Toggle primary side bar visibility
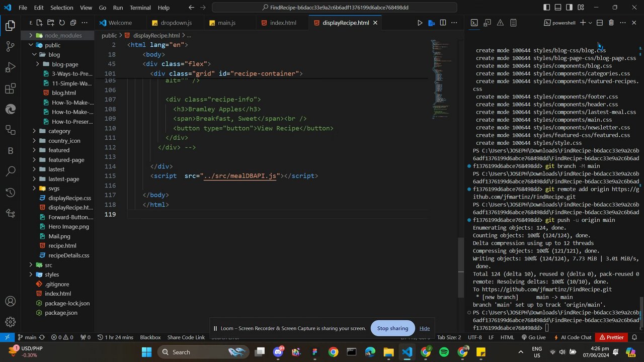The width and height of the screenshot is (644, 362). (x=546, y=8)
